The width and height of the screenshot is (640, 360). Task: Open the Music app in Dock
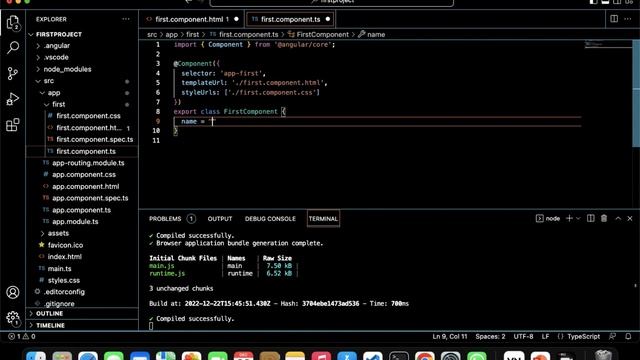[321, 356]
